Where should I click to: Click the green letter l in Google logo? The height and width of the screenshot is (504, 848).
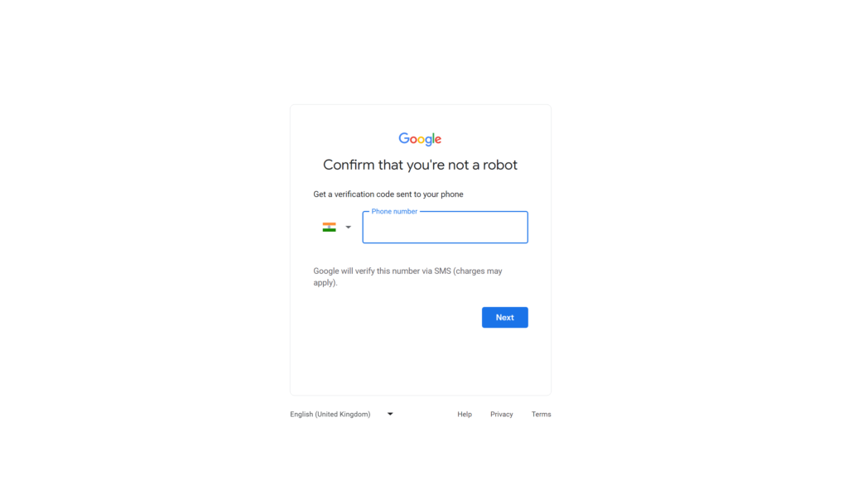(433, 137)
